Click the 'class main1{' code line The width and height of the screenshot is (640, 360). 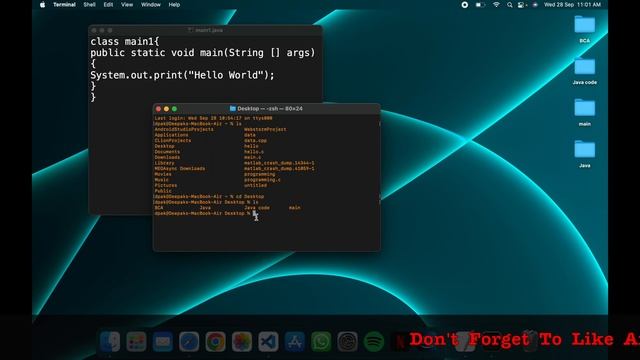tap(125, 42)
